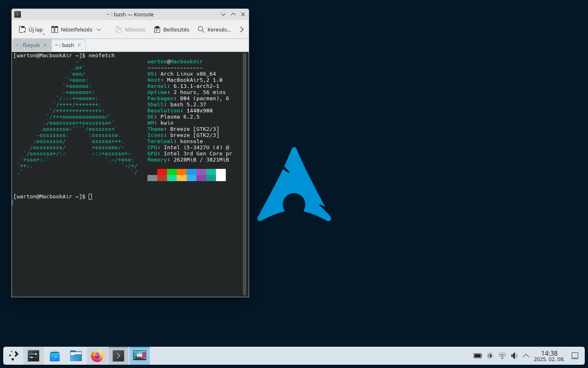The width and height of the screenshot is (588, 368).
Task: Click the white neofetch color block
Action: coord(221,175)
